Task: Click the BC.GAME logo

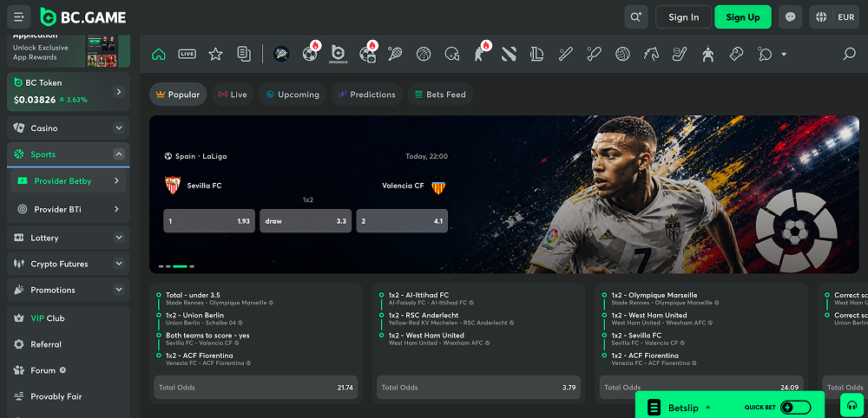Action: point(83,17)
